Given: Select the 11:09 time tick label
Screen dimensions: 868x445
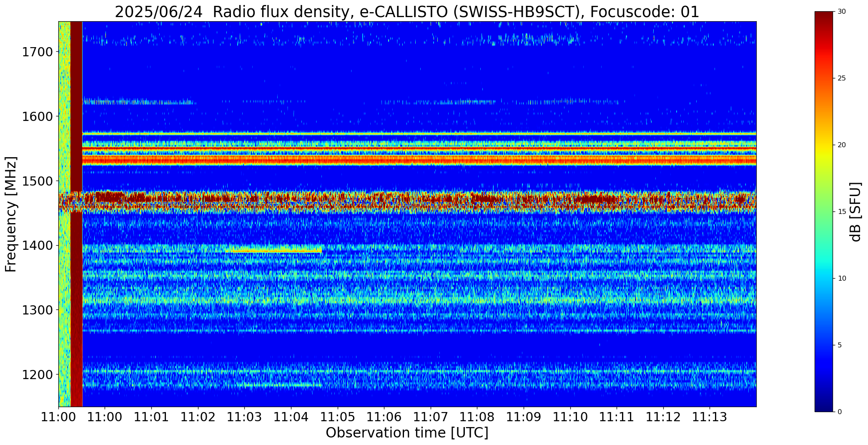Looking at the screenshot, I should coord(524,417).
